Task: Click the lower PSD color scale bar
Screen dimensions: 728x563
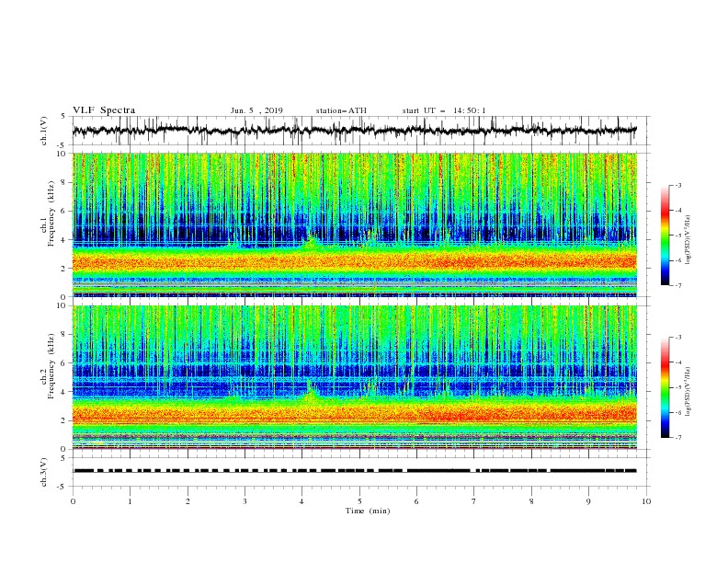Action: point(665,387)
